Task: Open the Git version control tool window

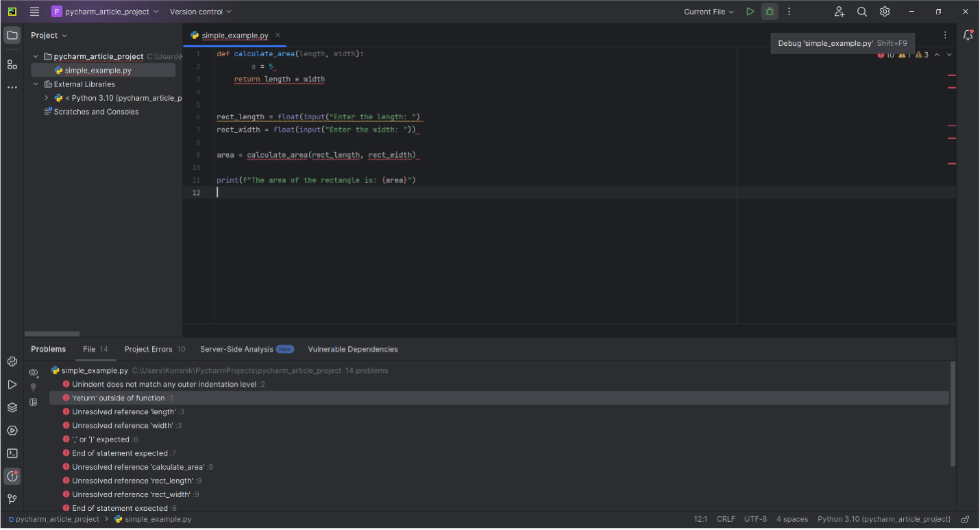Action: 12,499
